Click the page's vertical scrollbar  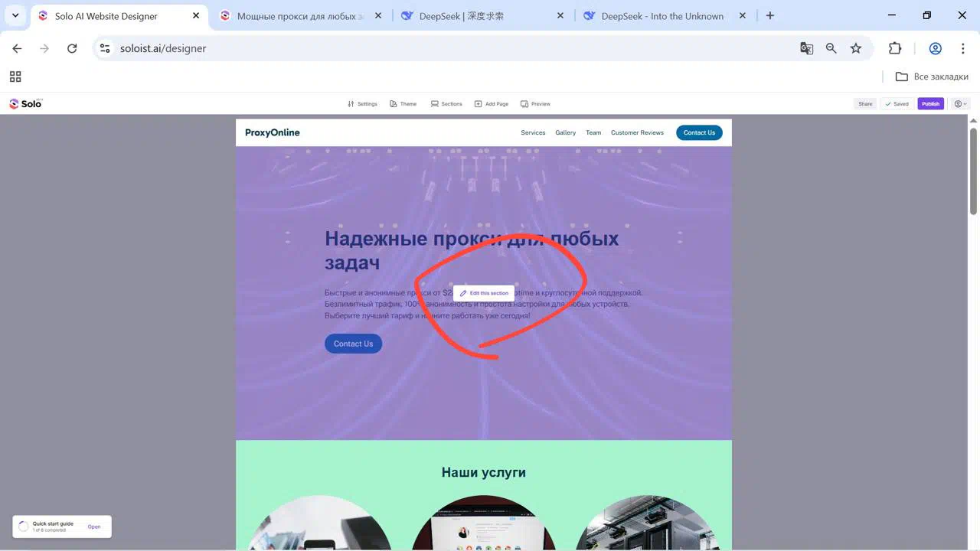click(973, 170)
